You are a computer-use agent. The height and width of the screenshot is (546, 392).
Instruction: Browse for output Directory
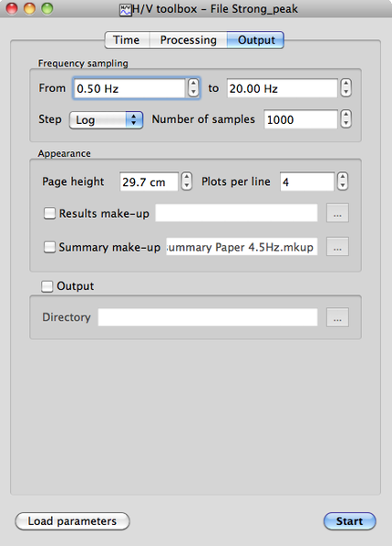click(x=337, y=317)
